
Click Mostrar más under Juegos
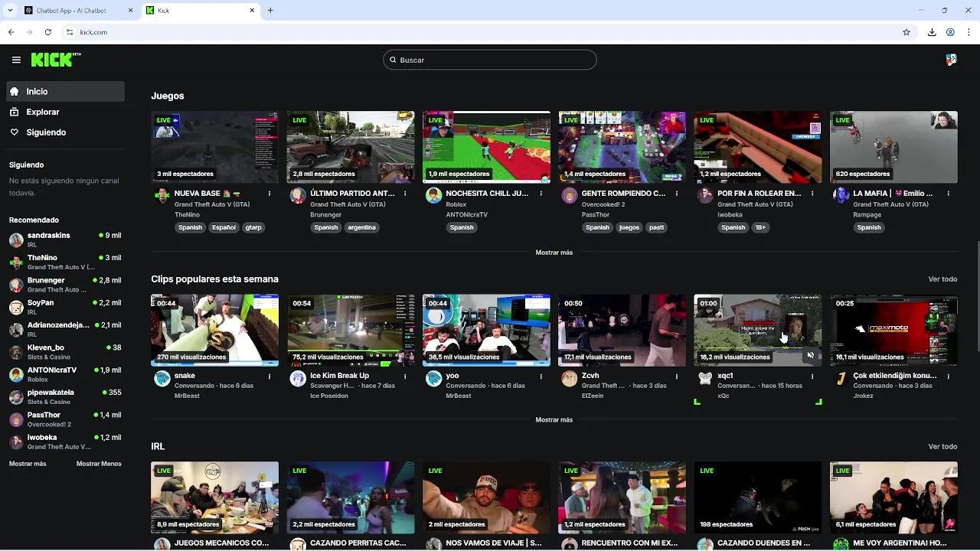(554, 253)
